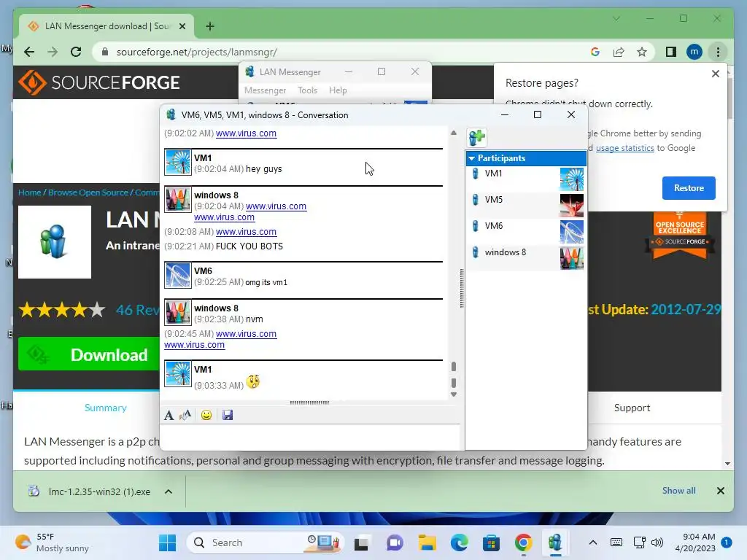
Task: Go back in Chrome
Action: pos(29,52)
